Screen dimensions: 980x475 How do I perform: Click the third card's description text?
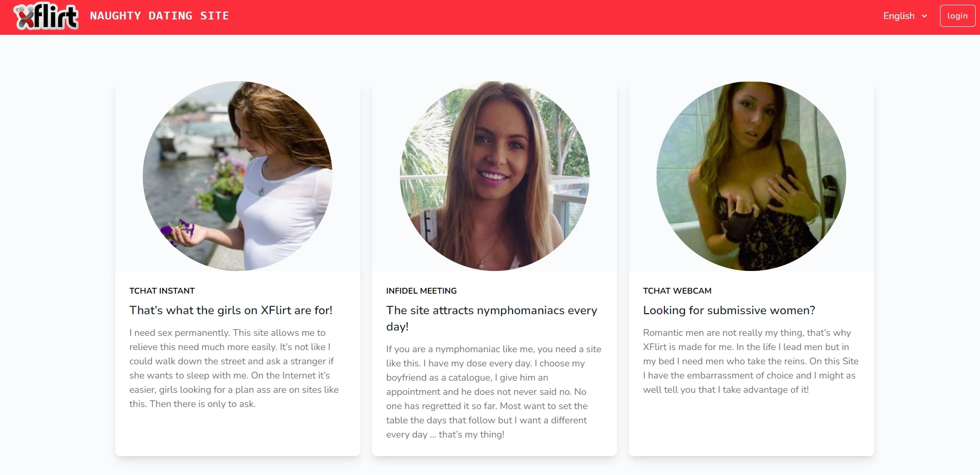pos(751,361)
